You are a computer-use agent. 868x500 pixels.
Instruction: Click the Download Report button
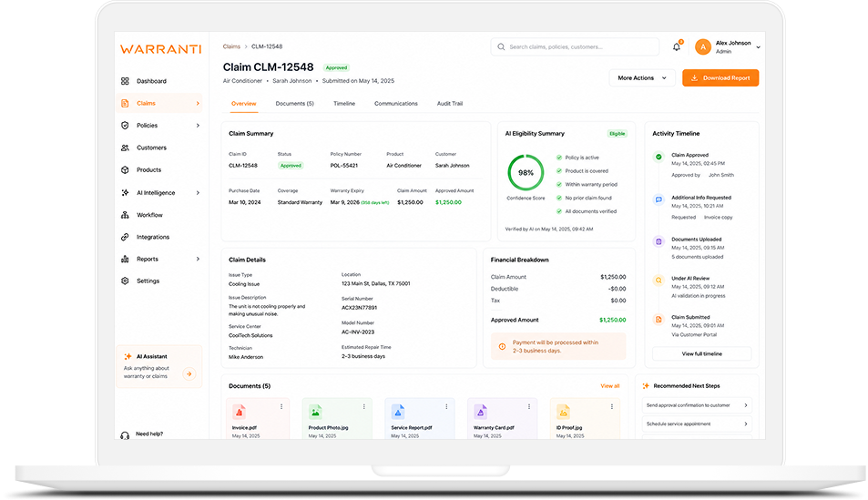click(720, 78)
